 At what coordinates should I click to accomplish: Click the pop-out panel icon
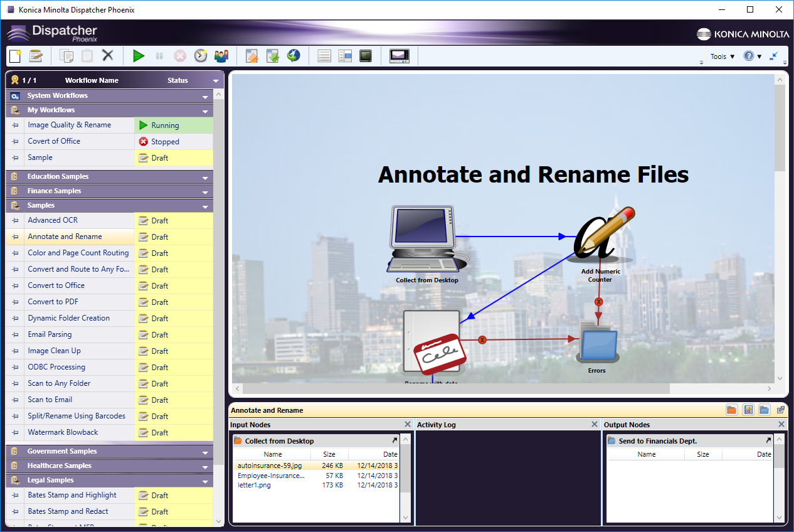(780, 410)
